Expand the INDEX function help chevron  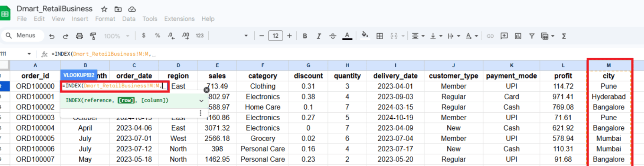(x=201, y=101)
